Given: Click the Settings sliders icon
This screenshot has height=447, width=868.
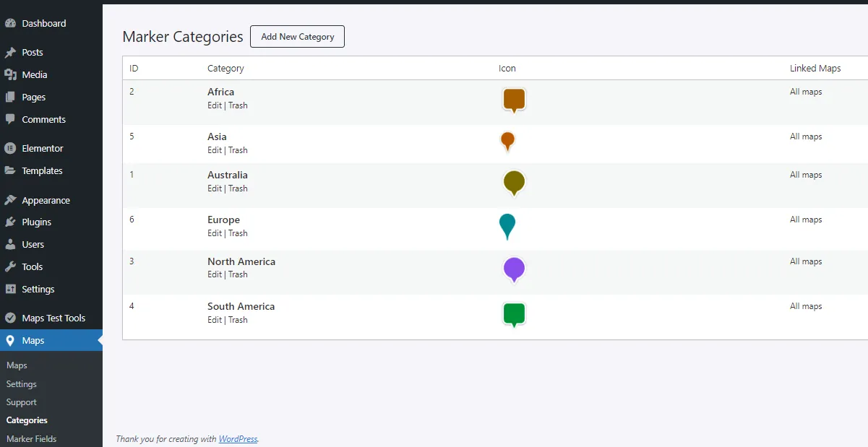Looking at the screenshot, I should (x=10, y=289).
